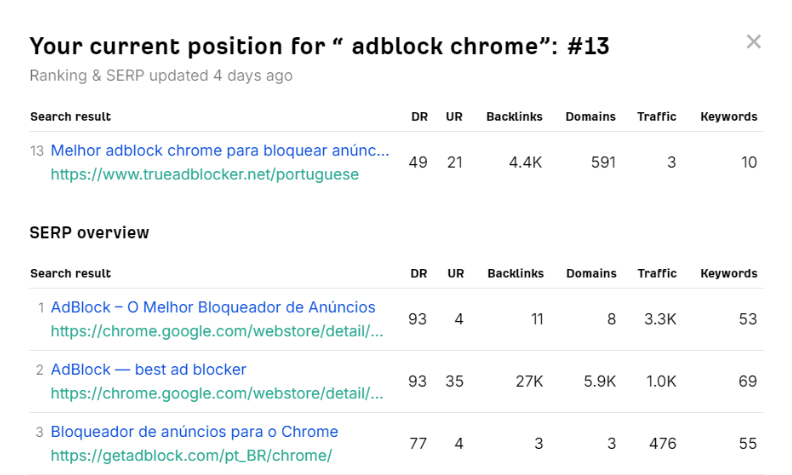Click the 69 keywords value

point(747,381)
